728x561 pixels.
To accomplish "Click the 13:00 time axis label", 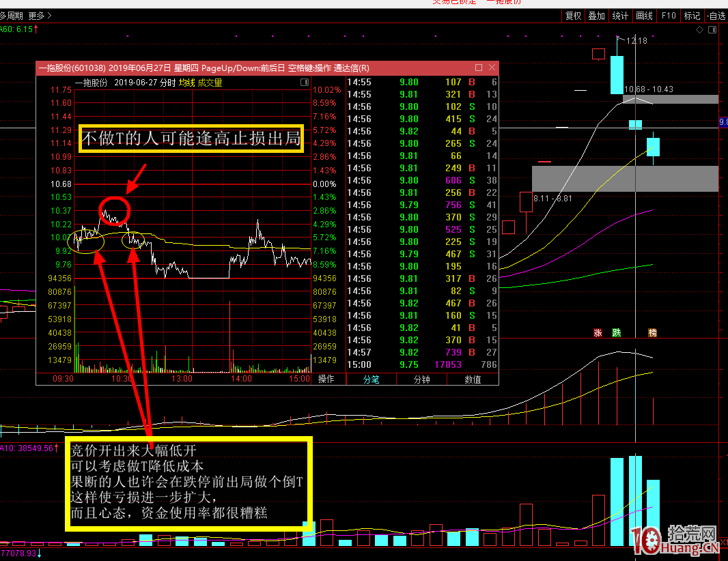I will click(182, 379).
